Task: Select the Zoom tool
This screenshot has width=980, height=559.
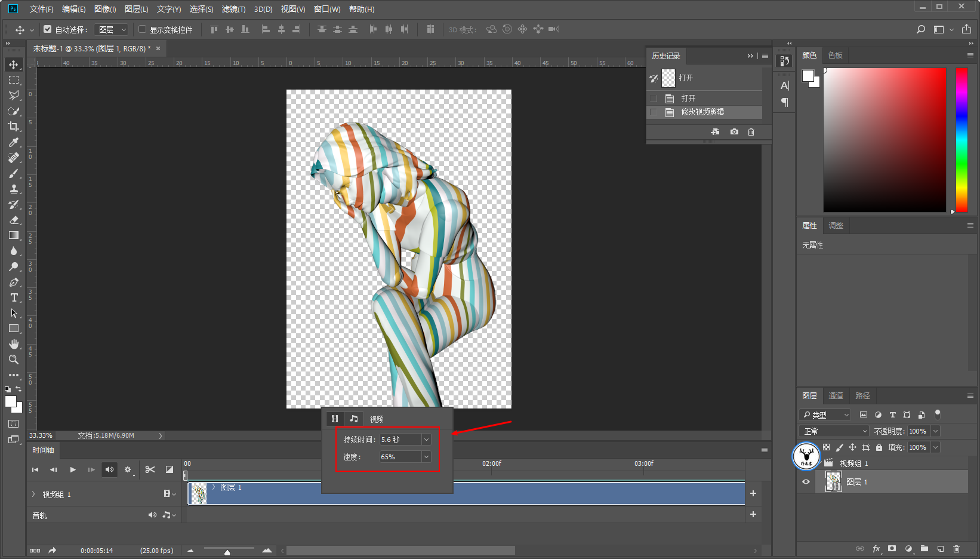Action: (x=13, y=360)
